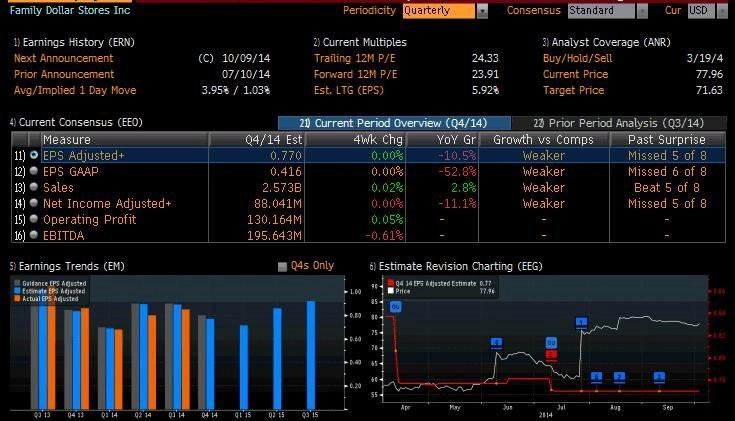Click the blue Q3 15 estimate bar
This screenshot has height=421, width=735.
[311, 355]
